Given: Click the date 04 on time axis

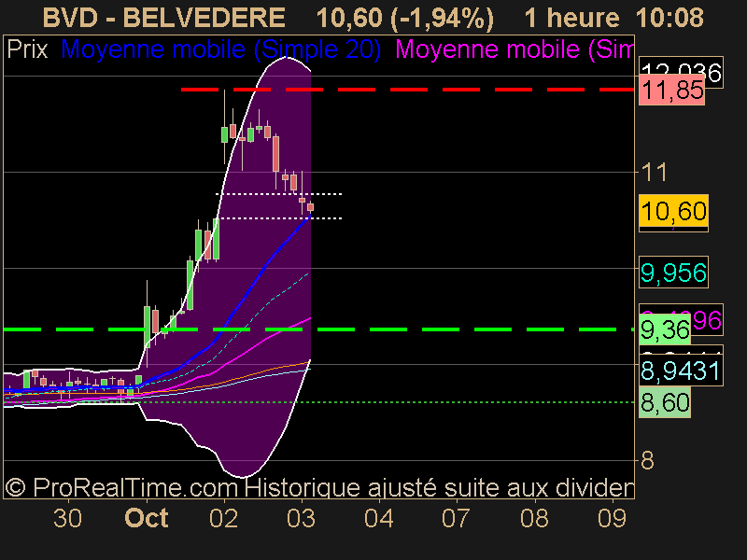Looking at the screenshot, I should coord(379,518).
